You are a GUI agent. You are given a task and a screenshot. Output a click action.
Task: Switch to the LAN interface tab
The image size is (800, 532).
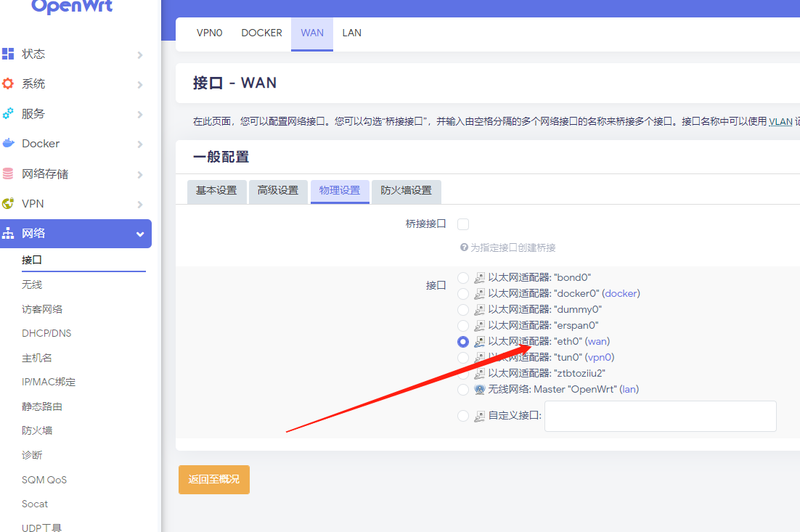(352, 33)
